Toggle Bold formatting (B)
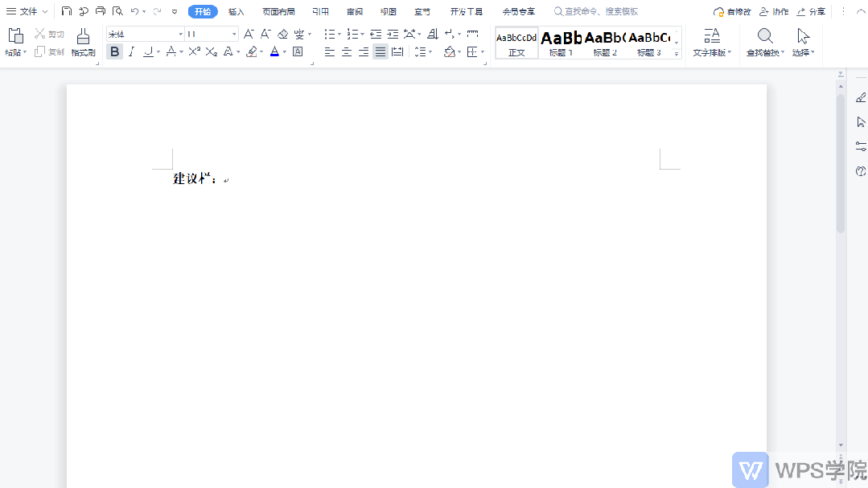The image size is (868, 488). tap(114, 51)
